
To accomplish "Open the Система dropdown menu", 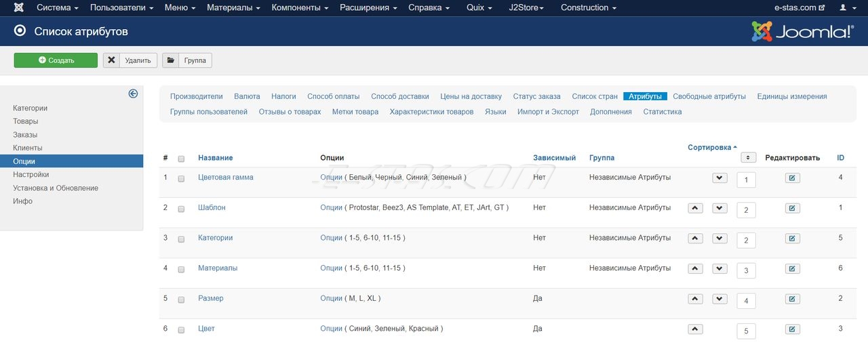I will (x=58, y=7).
